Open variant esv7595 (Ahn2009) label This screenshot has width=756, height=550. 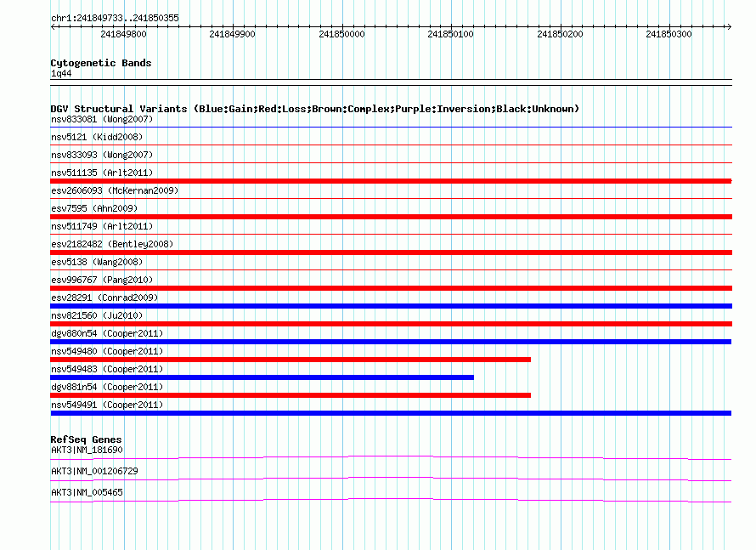point(94,208)
